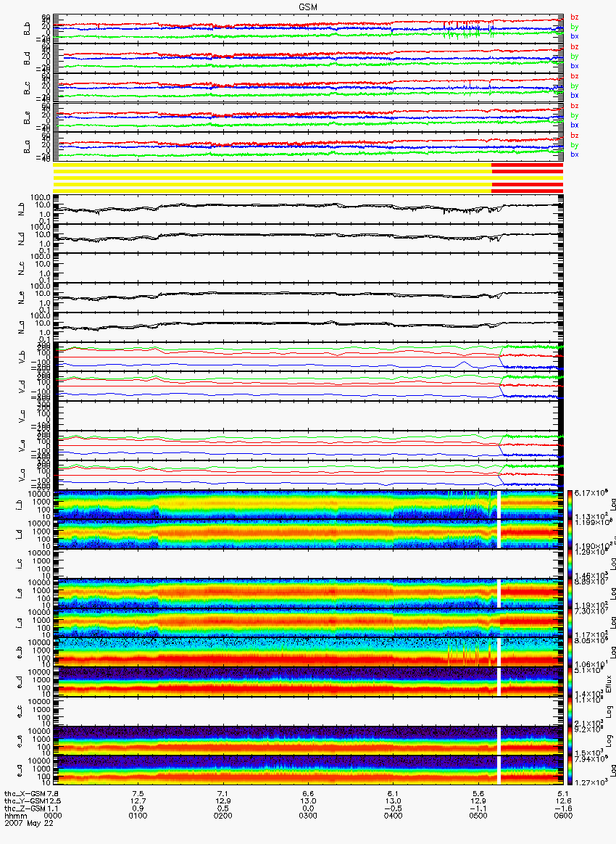The image size is (616, 844).
Task: Select the N_a density panel label
Action: pyautogui.click(x=22, y=327)
